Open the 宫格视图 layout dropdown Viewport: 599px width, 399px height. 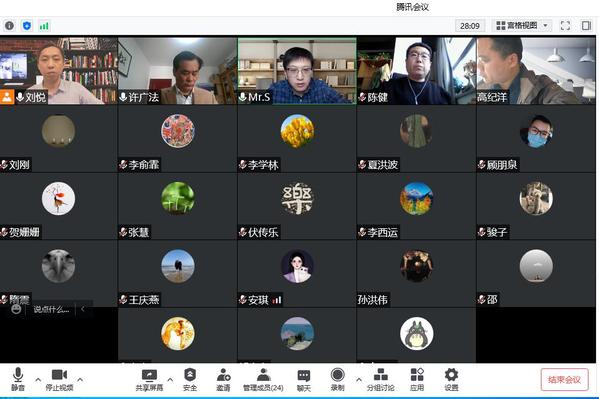(x=522, y=26)
